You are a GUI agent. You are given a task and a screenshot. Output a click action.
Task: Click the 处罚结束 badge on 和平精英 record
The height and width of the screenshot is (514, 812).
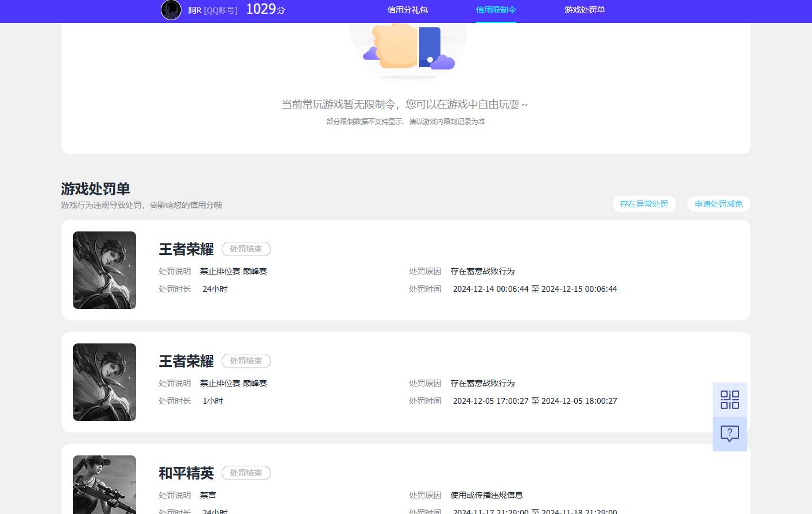point(246,473)
